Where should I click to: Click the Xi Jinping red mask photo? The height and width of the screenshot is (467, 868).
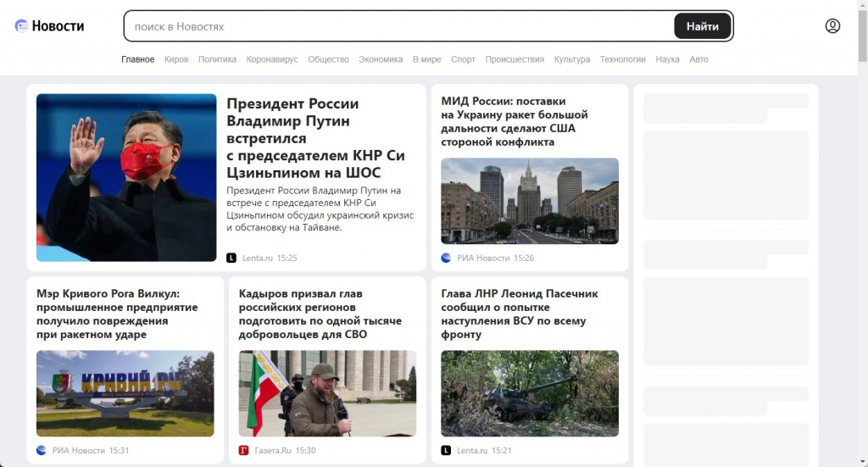coord(126,177)
